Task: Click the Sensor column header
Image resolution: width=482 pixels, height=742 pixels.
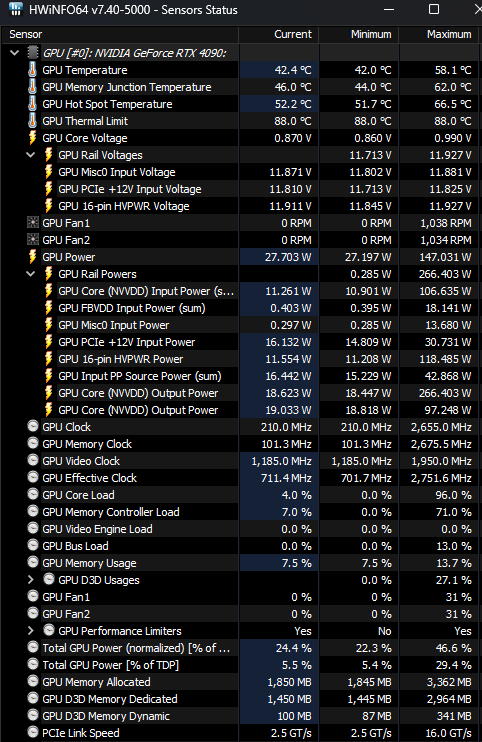Action: 120,34
